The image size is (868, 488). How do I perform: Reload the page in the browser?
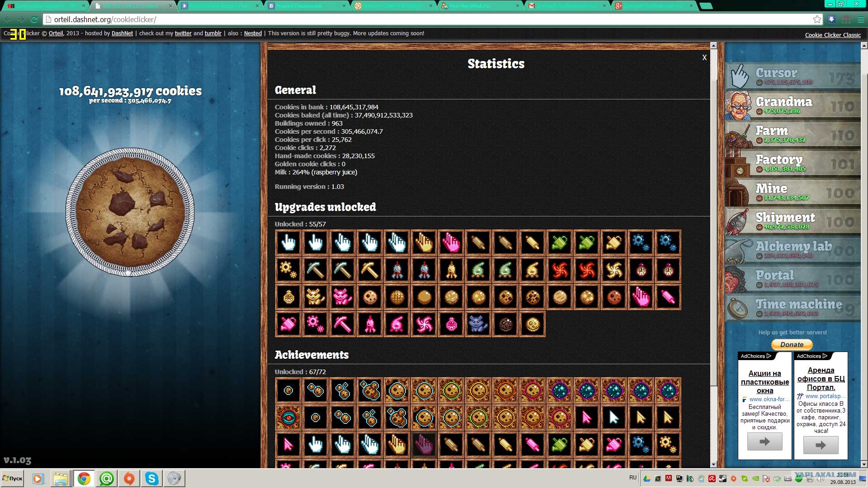[x=34, y=19]
